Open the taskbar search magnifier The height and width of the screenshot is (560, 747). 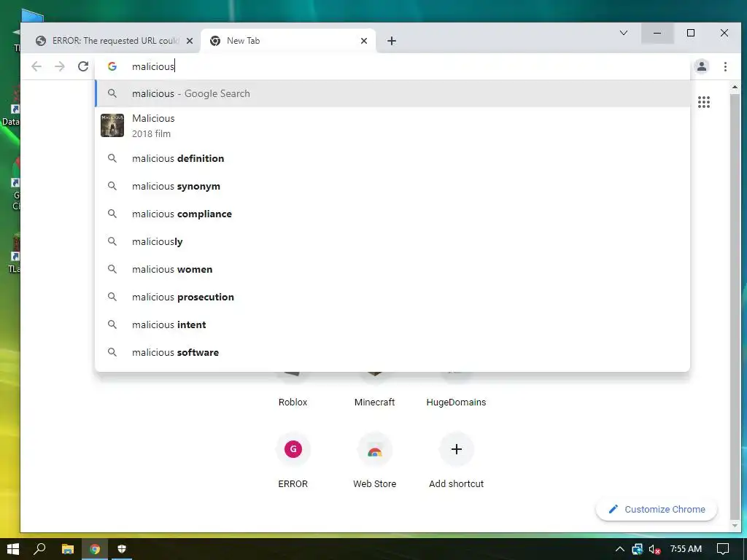pos(39,549)
